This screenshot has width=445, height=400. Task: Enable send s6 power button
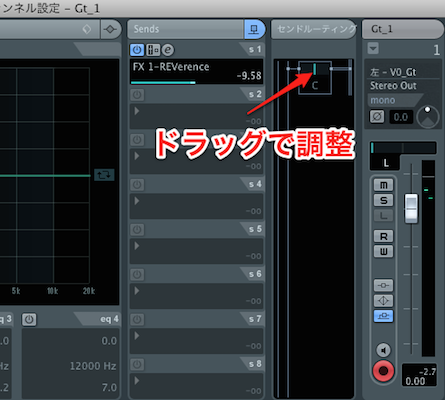[x=137, y=275]
